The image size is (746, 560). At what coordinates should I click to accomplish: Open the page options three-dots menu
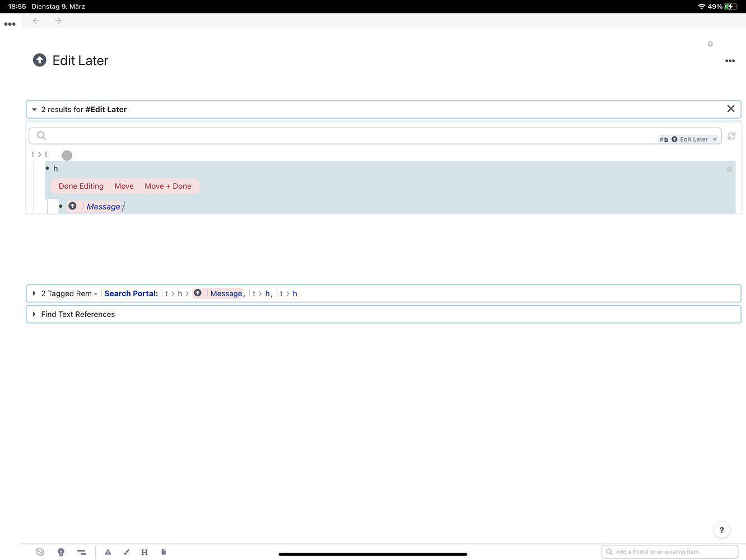pyautogui.click(x=730, y=61)
